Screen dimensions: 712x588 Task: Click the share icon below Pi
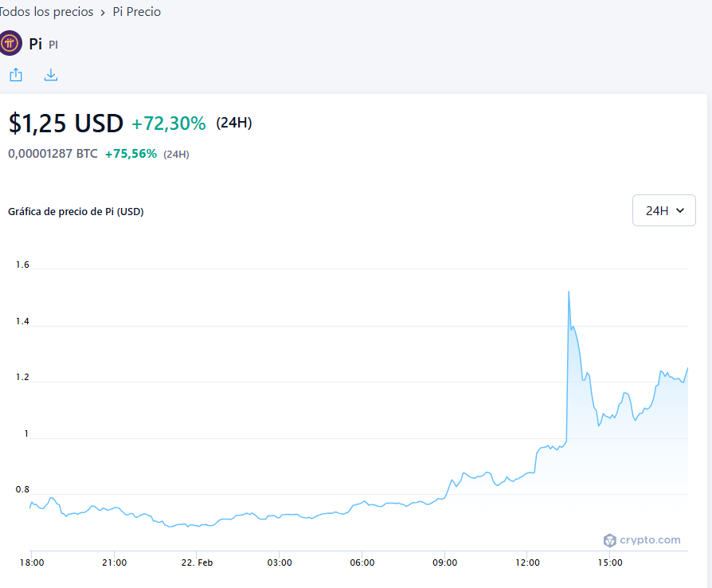click(16, 75)
